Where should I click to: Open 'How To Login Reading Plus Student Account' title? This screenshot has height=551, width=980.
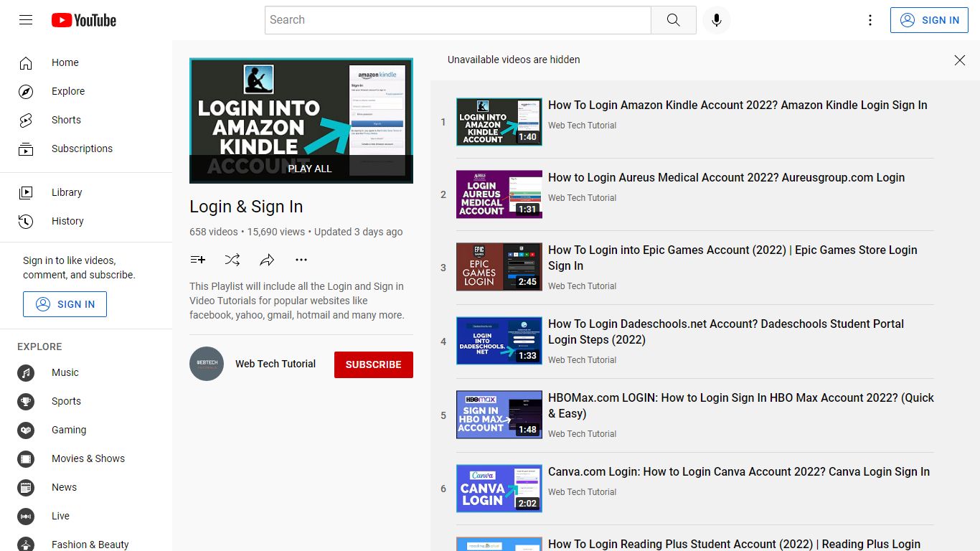pos(734,544)
